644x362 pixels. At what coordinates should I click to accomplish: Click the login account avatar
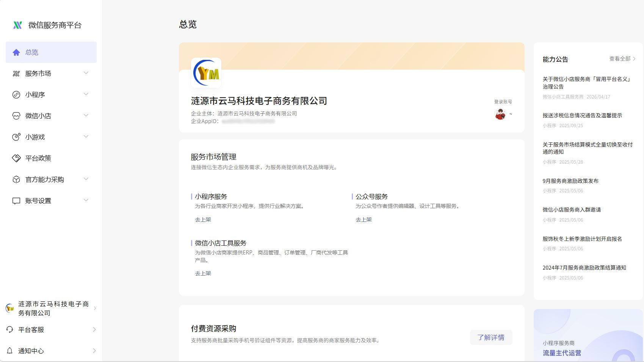coord(500,114)
